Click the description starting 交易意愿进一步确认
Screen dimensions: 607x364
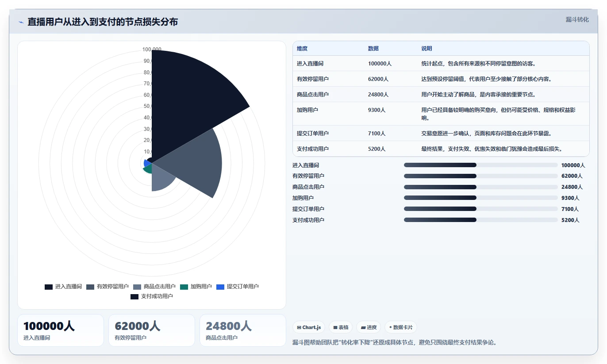[486, 134]
